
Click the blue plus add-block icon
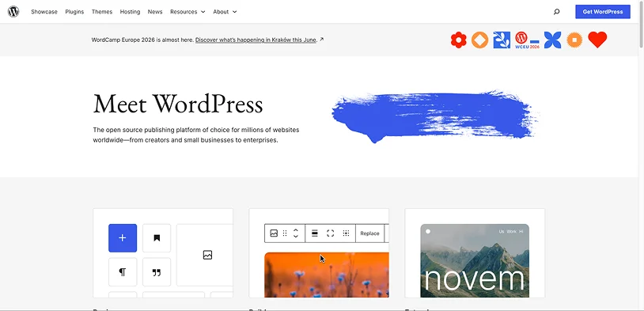(x=123, y=238)
